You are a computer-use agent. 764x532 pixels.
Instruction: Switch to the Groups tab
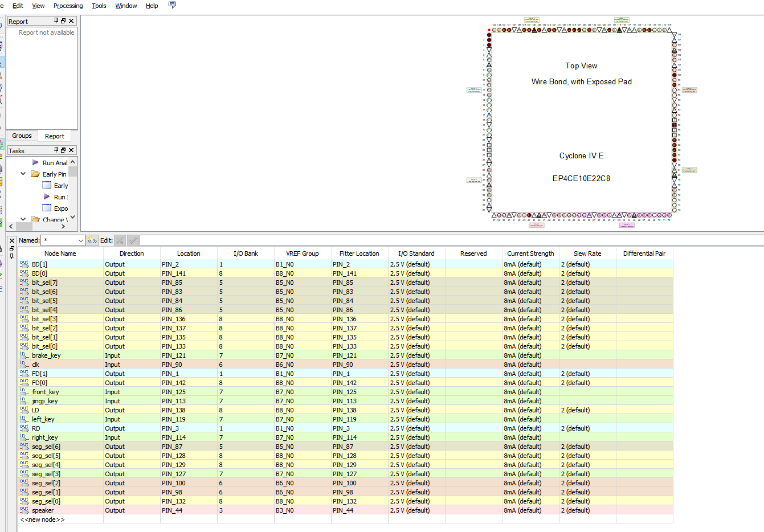[22, 136]
